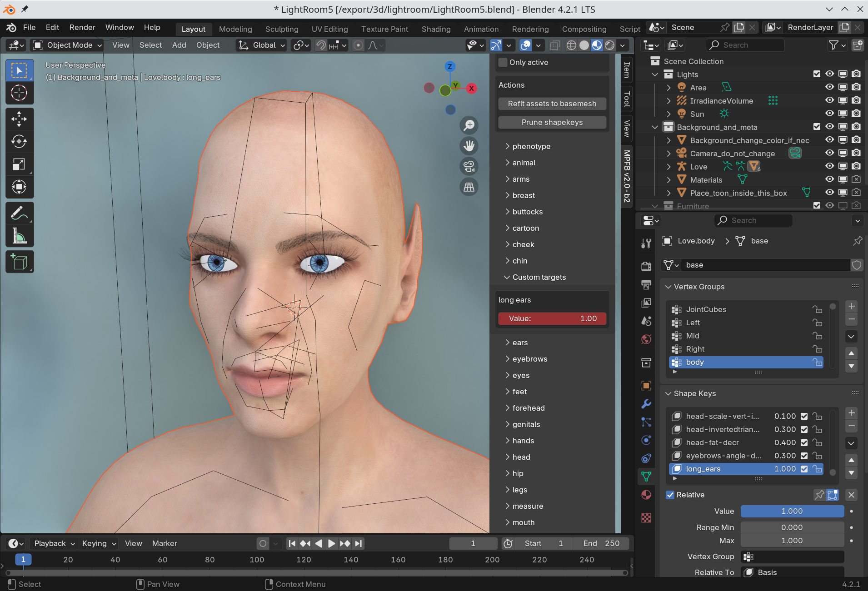Viewport: 868px width, 591px height.
Task: Select the Annotate tool
Action: coord(19,213)
